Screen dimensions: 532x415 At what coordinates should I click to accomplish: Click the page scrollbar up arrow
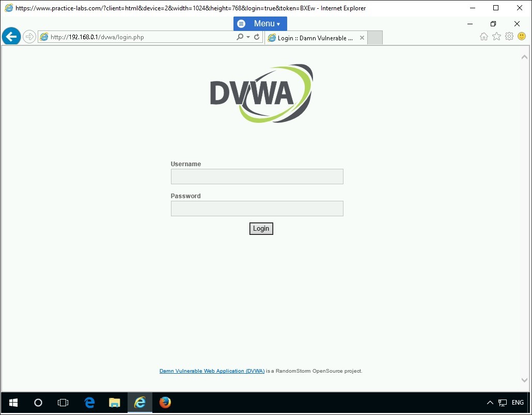[524, 57]
